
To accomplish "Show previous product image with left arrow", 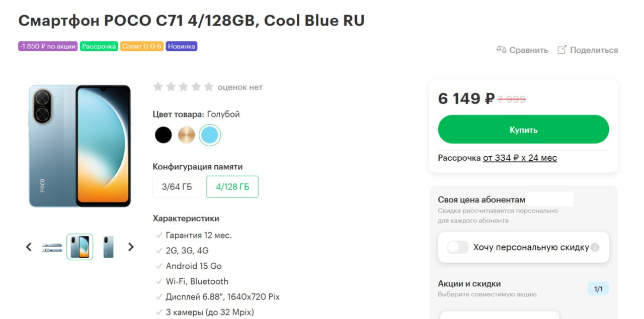I will coord(29,247).
